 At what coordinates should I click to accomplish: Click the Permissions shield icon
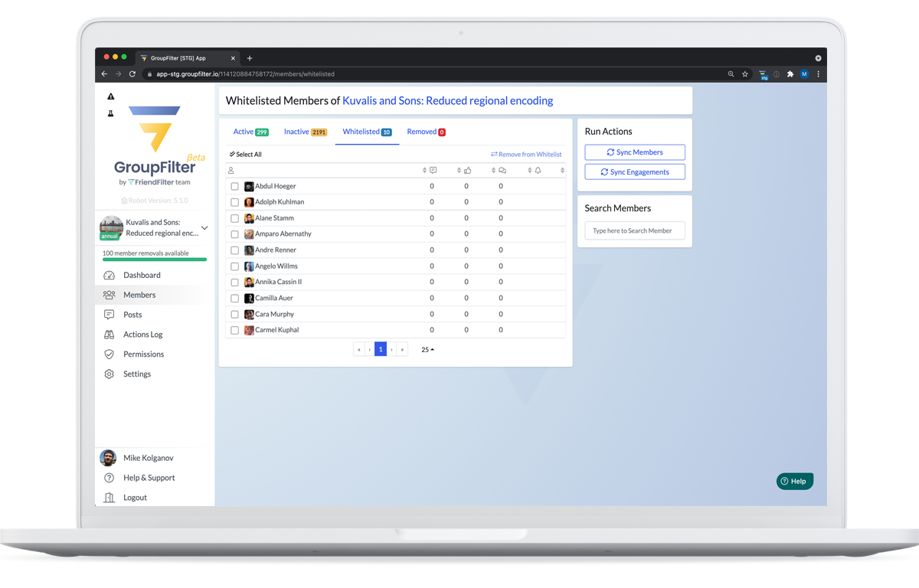coord(109,354)
